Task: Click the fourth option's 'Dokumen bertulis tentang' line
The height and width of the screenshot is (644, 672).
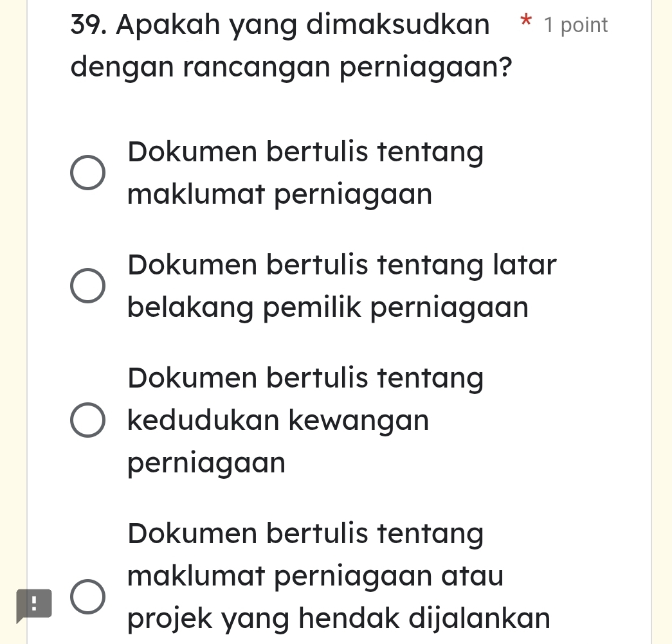Action: click(x=305, y=533)
